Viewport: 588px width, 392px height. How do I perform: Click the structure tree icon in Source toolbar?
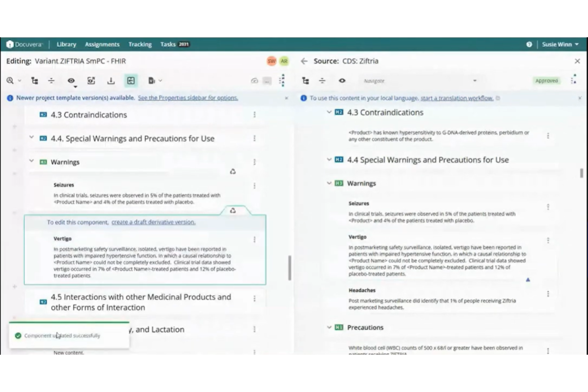tap(306, 81)
